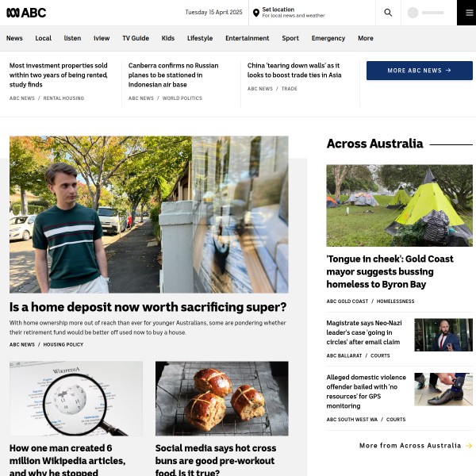
Task: Select the iview navigation item
Action: (102, 38)
